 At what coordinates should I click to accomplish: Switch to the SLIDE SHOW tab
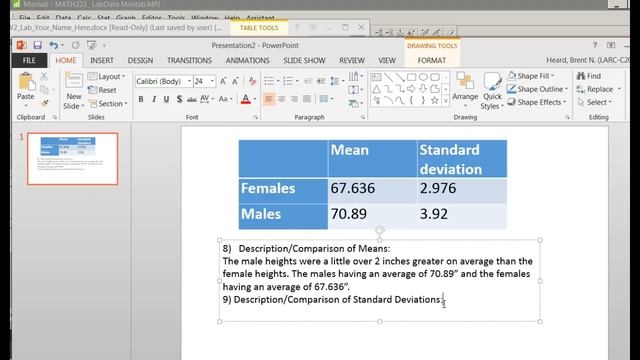tap(304, 60)
